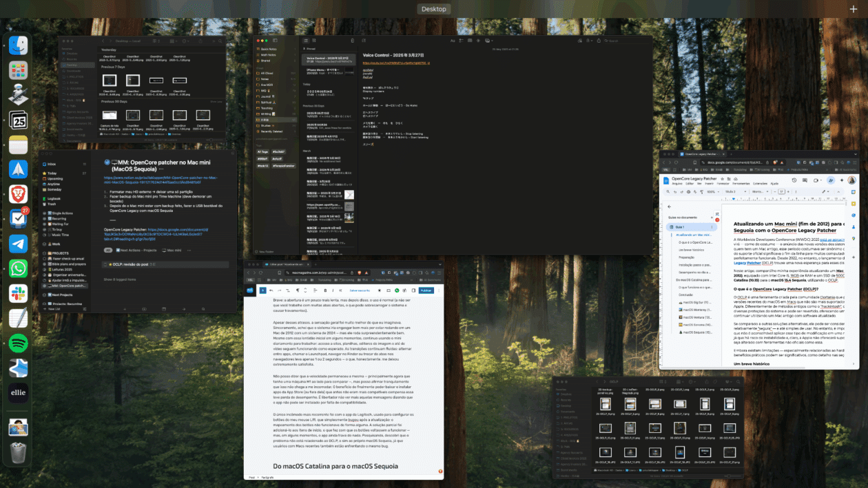This screenshot has height=488, width=868.
Task: Insert a table in Notes
Action: (470, 41)
